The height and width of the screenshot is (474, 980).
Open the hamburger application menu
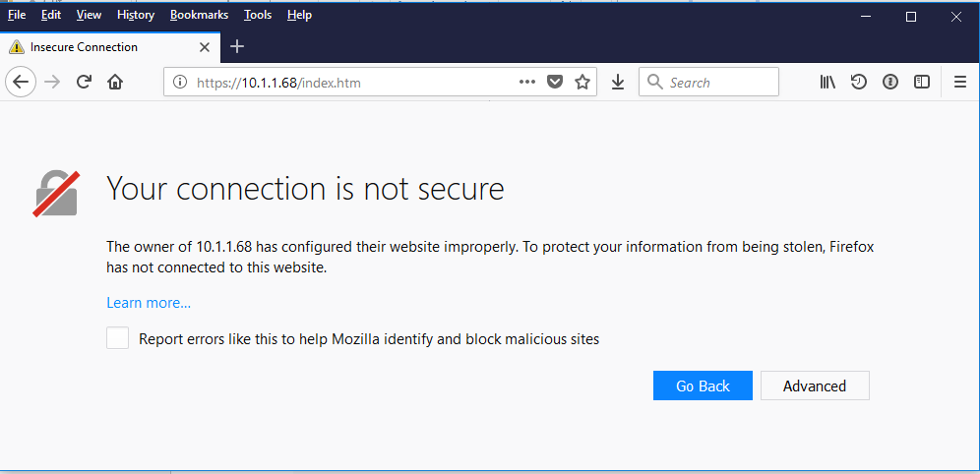(x=960, y=83)
